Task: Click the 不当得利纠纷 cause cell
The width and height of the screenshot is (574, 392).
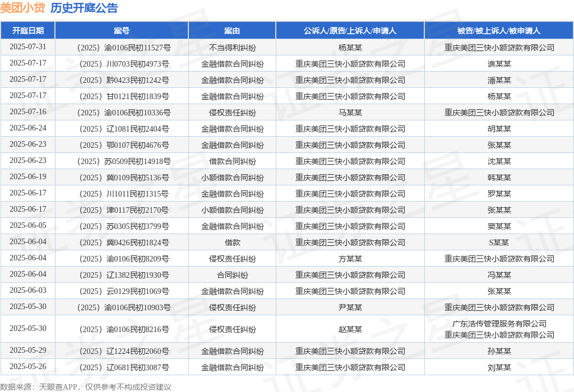Action: [x=232, y=48]
